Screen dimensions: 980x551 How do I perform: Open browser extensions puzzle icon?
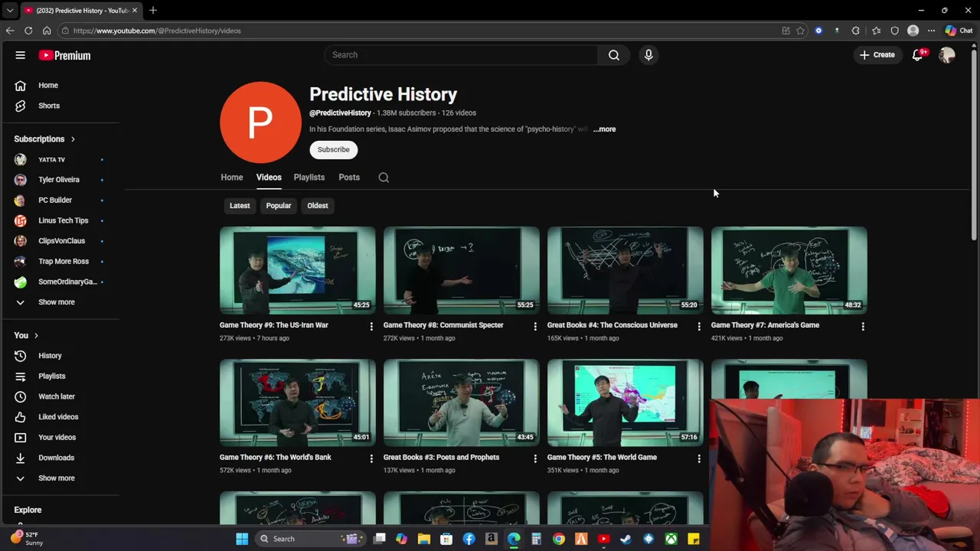pos(856,31)
